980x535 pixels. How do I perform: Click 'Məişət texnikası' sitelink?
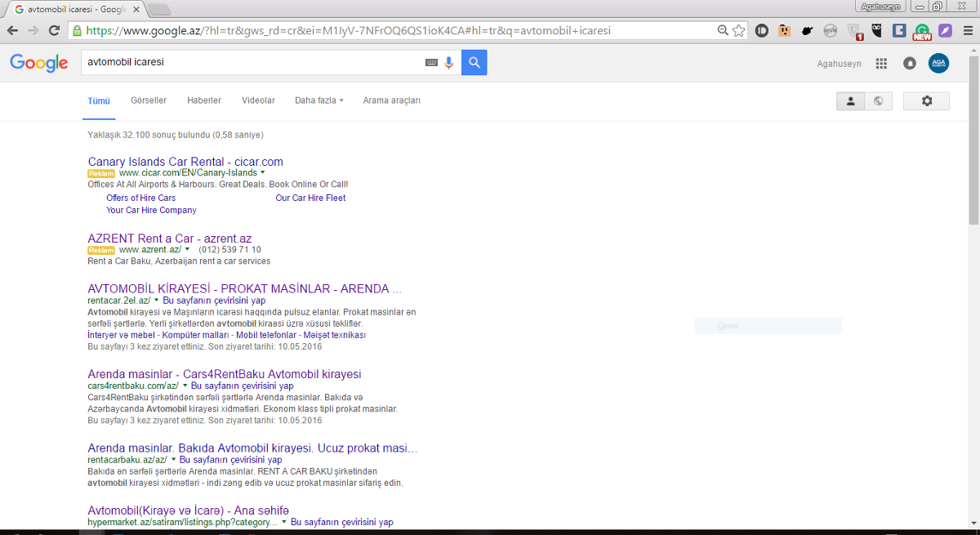(x=334, y=335)
